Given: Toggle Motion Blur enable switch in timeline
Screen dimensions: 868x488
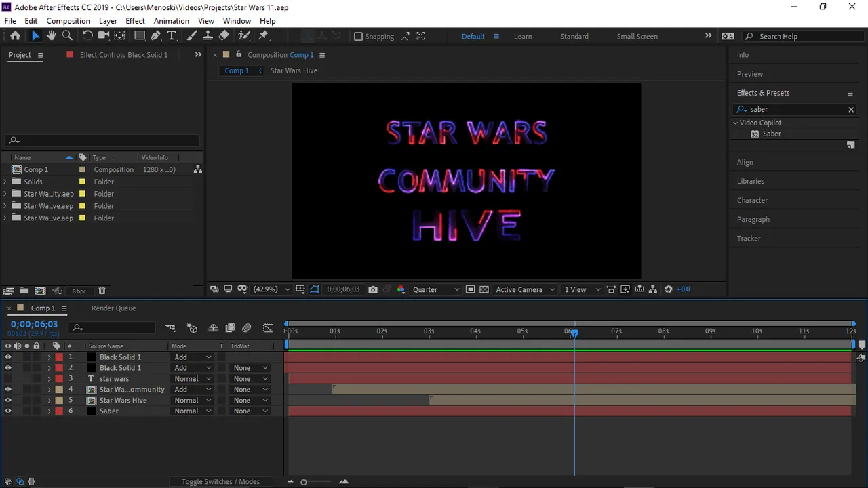Looking at the screenshot, I should (x=246, y=328).
